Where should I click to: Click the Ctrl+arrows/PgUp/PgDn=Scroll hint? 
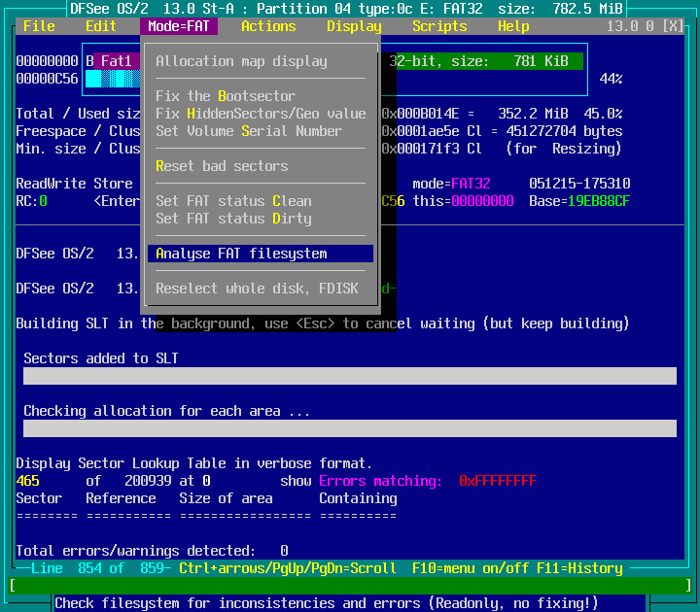287,568
